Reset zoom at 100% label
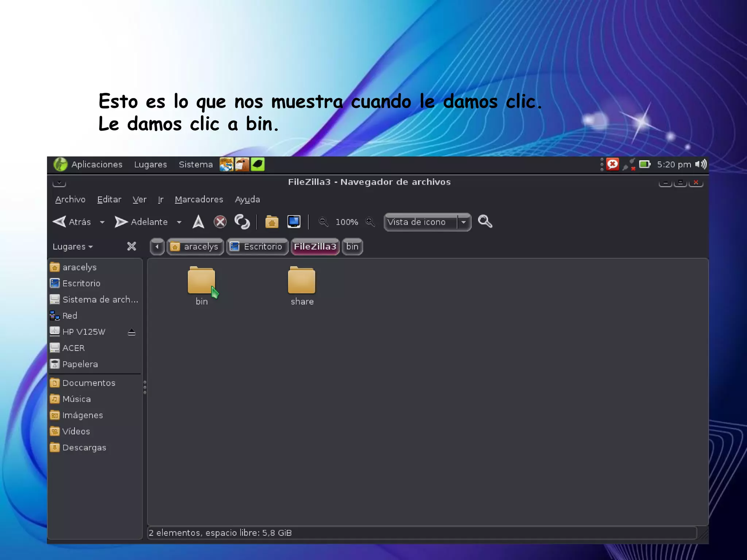747x560 pixels. [347, 222]
